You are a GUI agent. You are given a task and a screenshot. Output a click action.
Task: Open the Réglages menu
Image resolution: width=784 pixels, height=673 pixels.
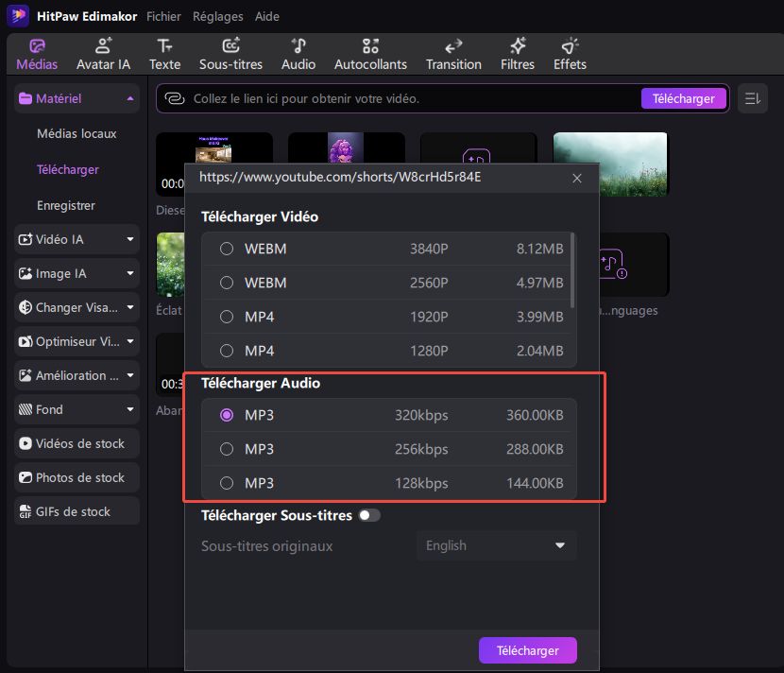tap(217, 16)
